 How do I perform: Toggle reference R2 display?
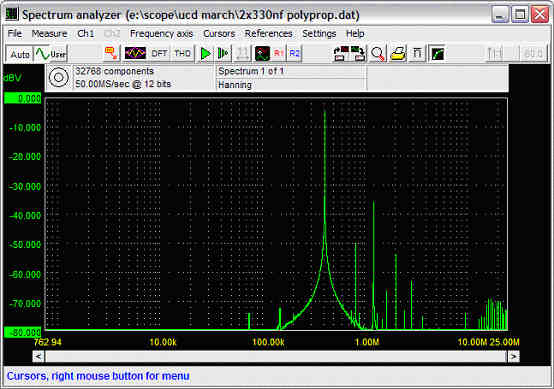pos(295,54)
